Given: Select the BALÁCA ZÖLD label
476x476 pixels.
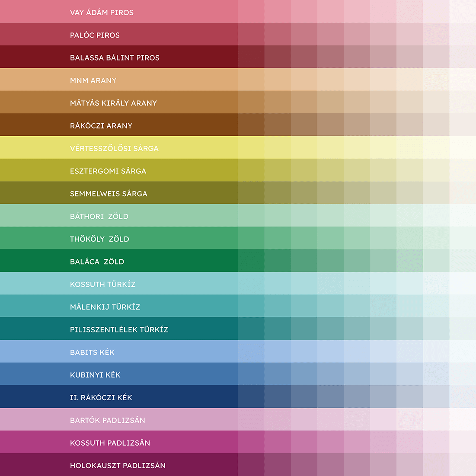Looking at the screenshot, I should coord(97,262).
